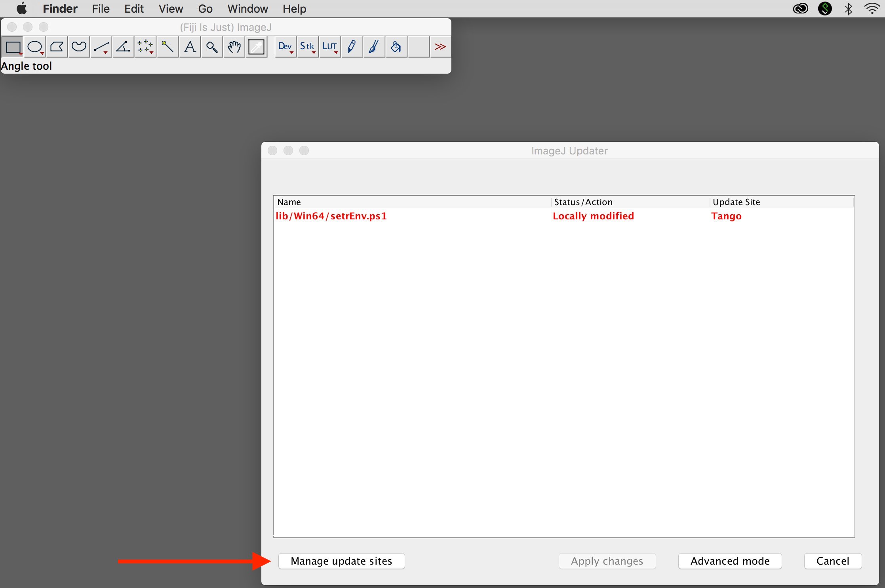Click Advanced mode button
885x588 pixels.
tap(729, 560)
